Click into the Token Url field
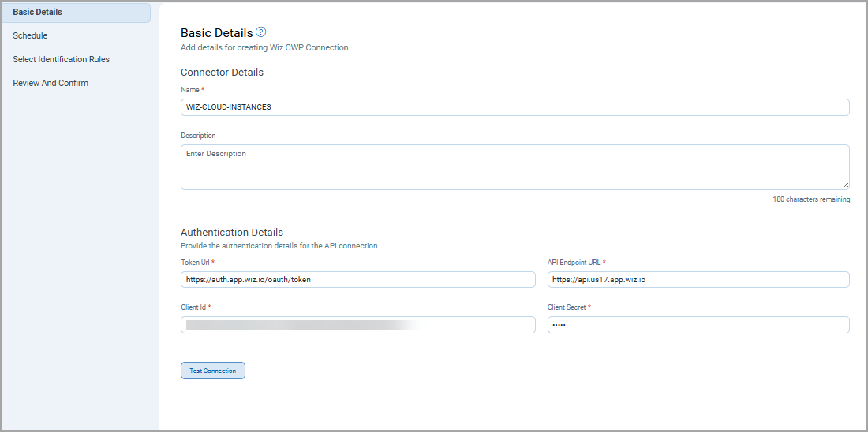The width and height of the screenshot is (868, 432). click(x=357, y=280)
